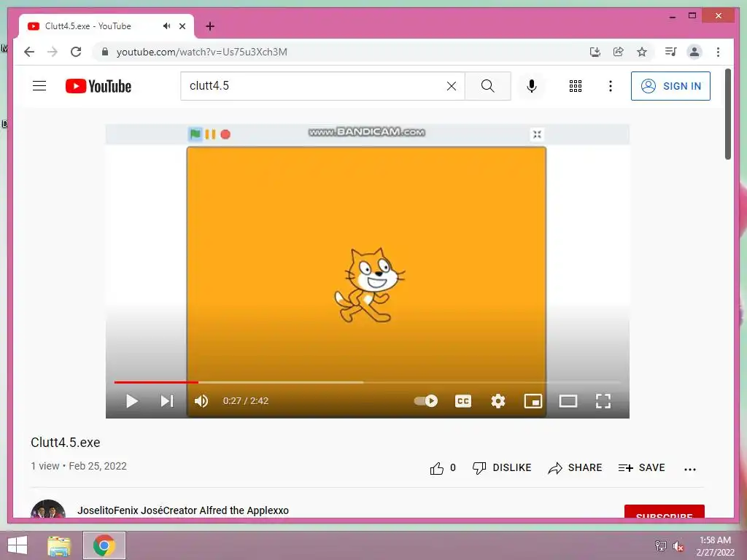Open the YouTube hamburger guide menu
This screenshot has height=560, width=747.
coord(39,86)
